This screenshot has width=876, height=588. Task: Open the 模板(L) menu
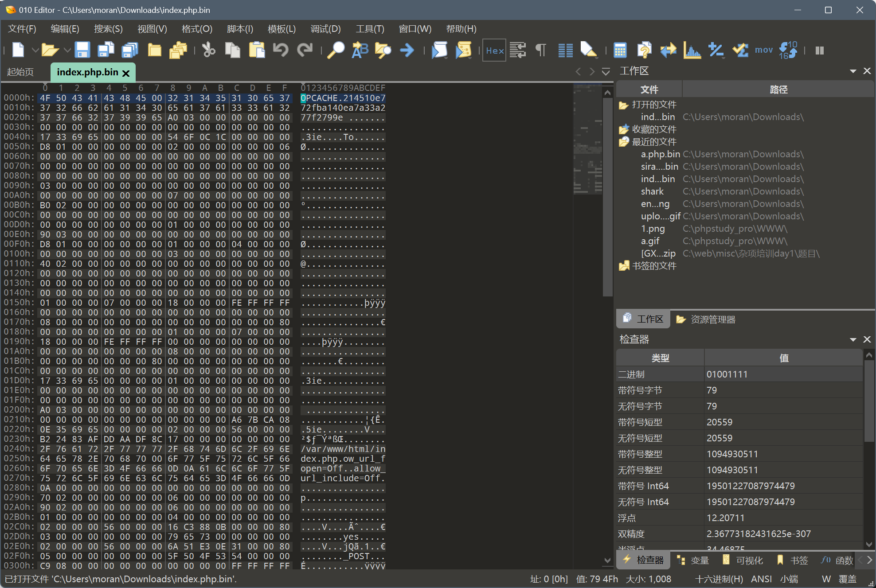pyautogui.click(x=282, y=29)
